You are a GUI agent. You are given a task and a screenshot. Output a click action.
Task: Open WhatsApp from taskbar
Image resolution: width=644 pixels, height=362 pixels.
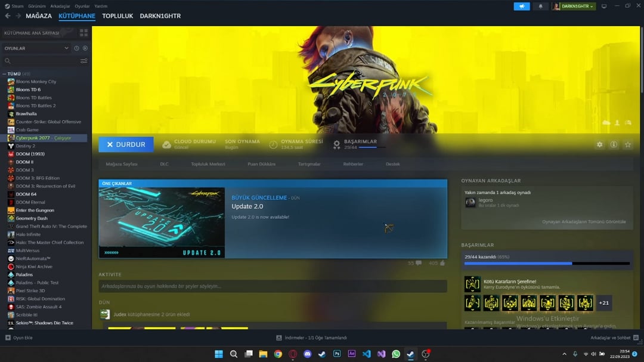tap(396, 354)
